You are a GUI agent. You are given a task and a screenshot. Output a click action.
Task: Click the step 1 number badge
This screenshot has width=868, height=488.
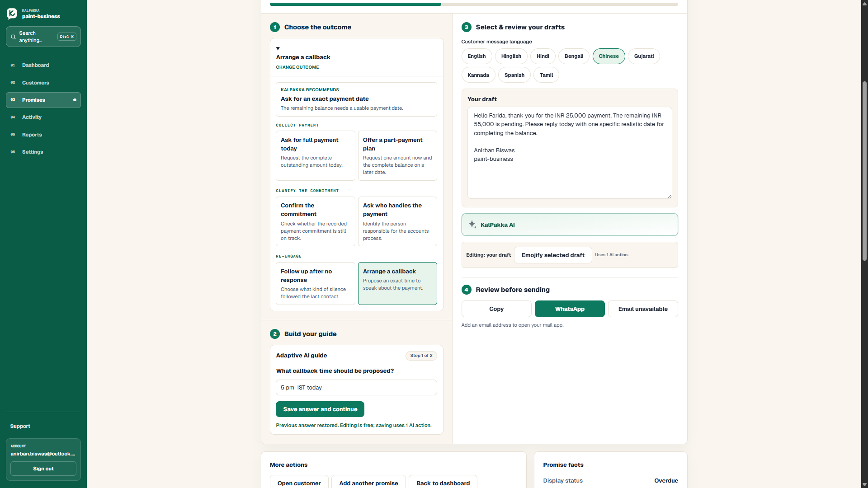click(275, 27)
